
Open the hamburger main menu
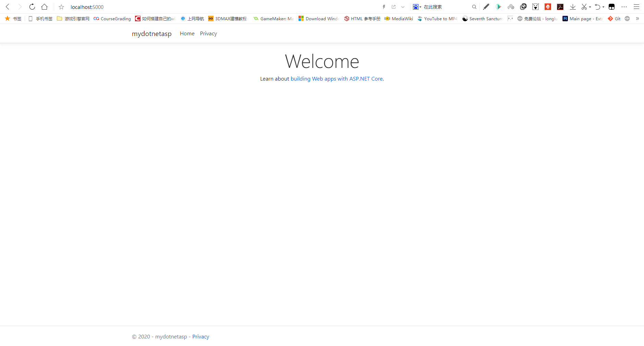coord(636,7)
